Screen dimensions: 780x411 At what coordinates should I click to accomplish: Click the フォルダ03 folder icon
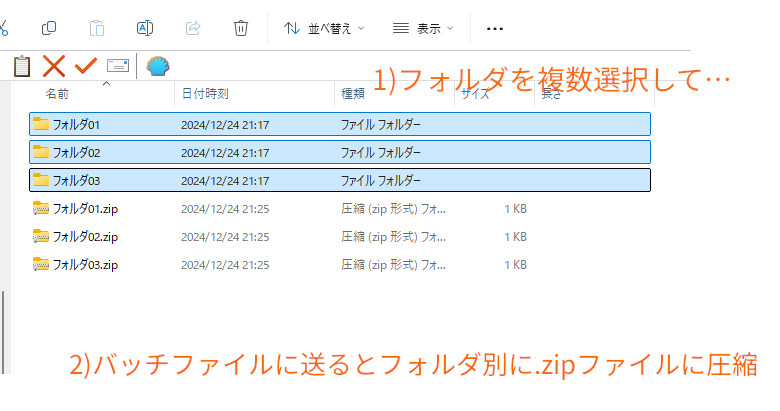point(41,179)
